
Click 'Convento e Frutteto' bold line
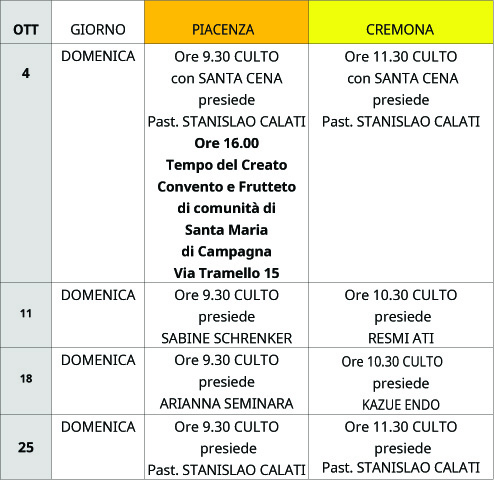pos(227,187)
